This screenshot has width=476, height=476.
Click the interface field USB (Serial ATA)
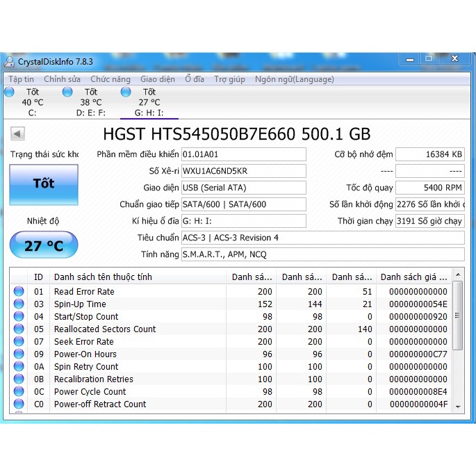coord(244,188)
